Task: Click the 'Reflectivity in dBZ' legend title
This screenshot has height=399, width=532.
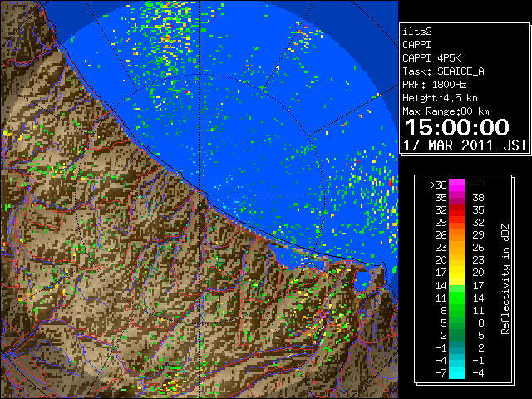Action: point(505,279)
